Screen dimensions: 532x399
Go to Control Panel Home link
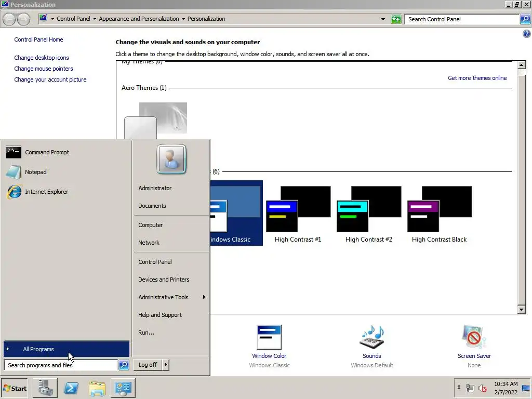tap(38, 39)
